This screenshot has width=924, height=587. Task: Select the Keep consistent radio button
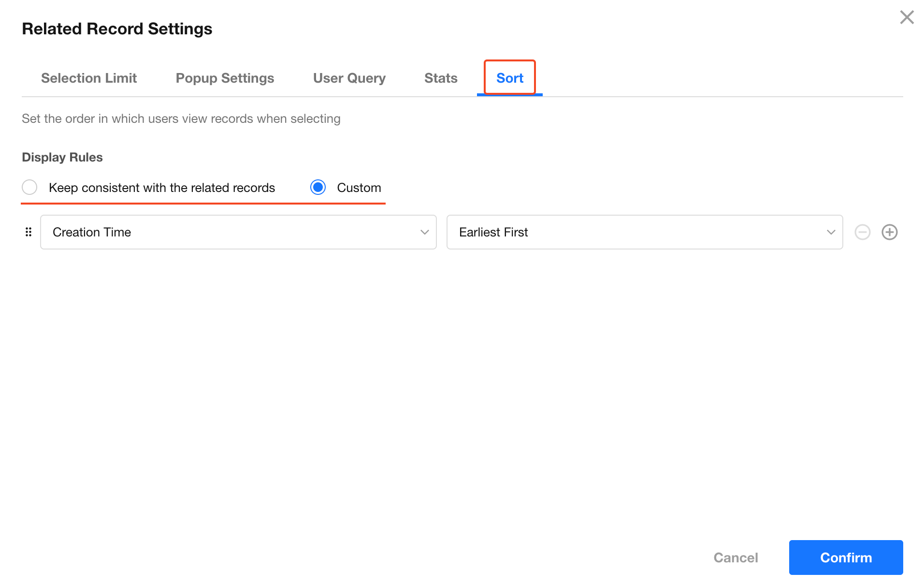pos(29,187)
